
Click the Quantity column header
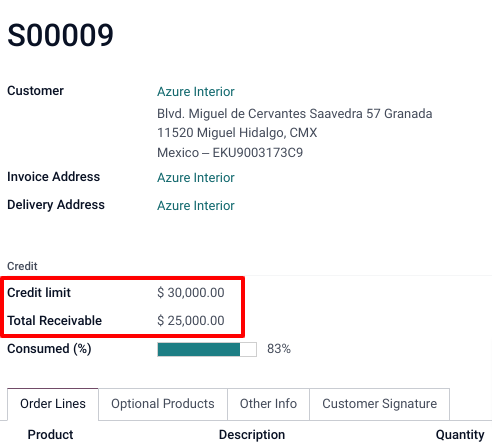460,435
